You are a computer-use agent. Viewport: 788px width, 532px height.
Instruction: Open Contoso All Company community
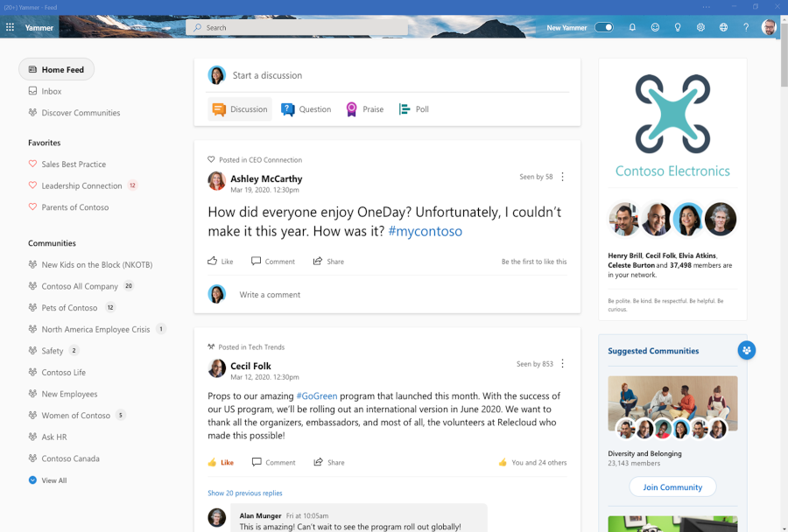[x=80, y=286]
